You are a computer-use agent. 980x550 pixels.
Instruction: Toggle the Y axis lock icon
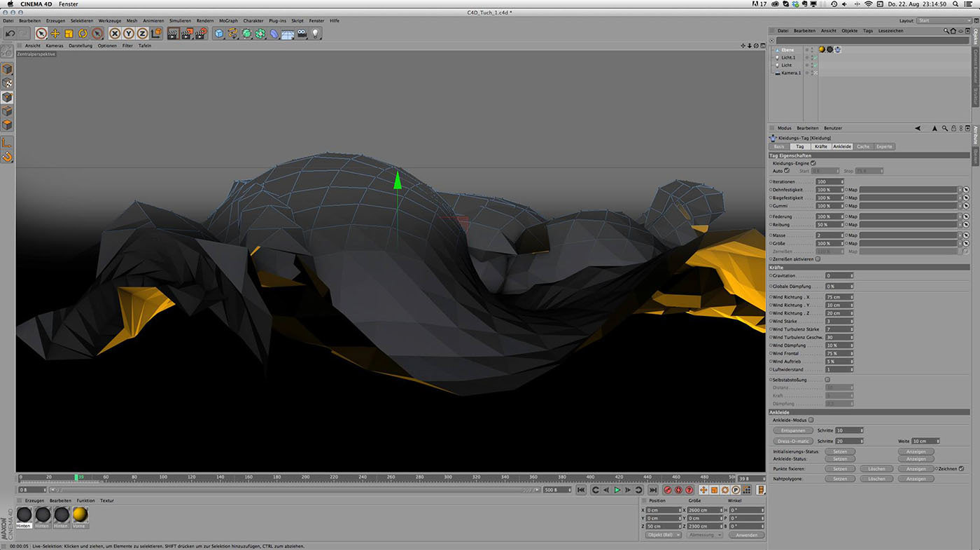[x=129, y=33]
